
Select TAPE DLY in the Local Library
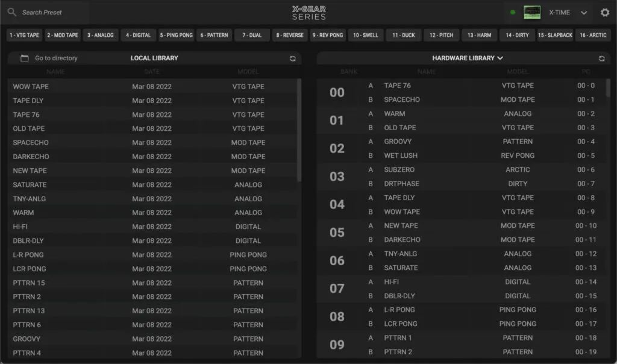(x=152, y=101)
